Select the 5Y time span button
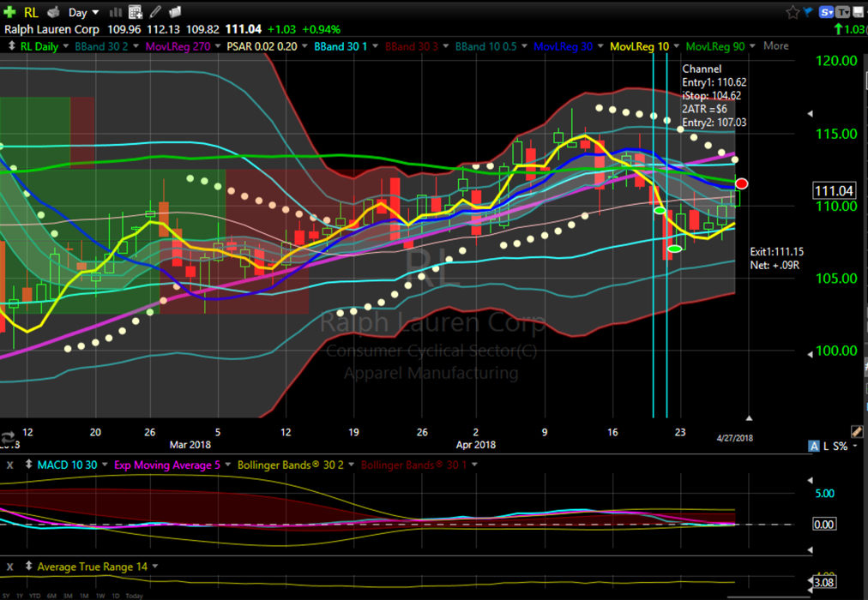The height and width of the screenshot is (600, 868). [4, 596]
